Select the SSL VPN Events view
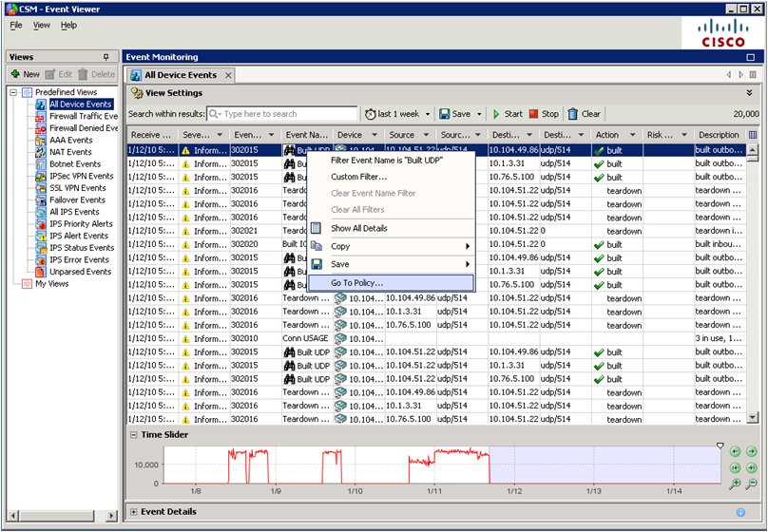The width and height of the screenshot is (768, 532). pos(77,188)
